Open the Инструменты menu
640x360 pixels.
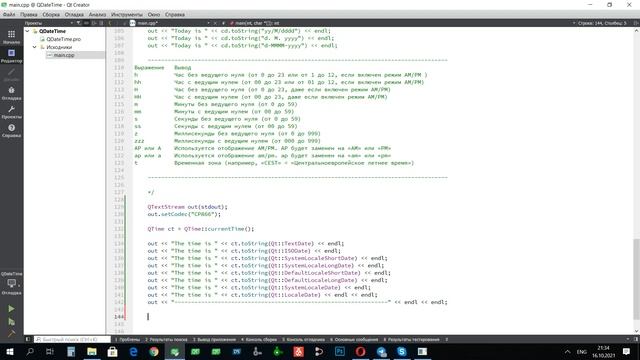coord(127,14)
